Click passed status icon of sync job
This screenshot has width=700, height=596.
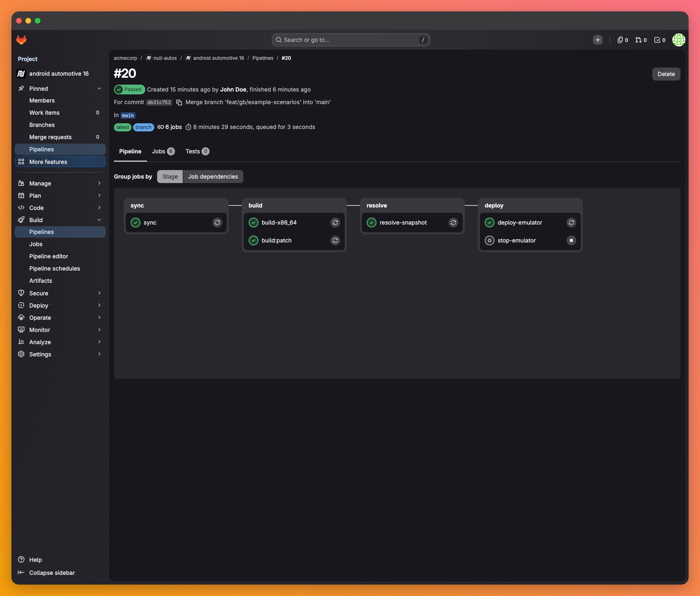pyautogui.click(x=136, y=223)
